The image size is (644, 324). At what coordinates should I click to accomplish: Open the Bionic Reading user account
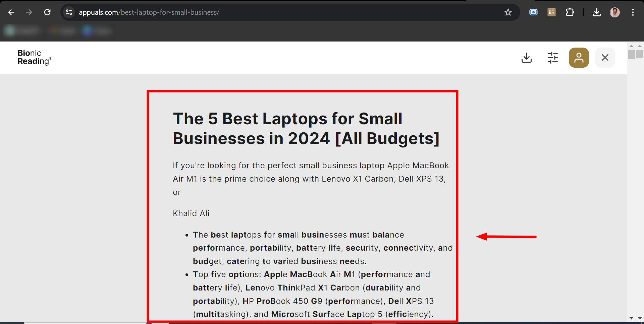coord(579,58)
